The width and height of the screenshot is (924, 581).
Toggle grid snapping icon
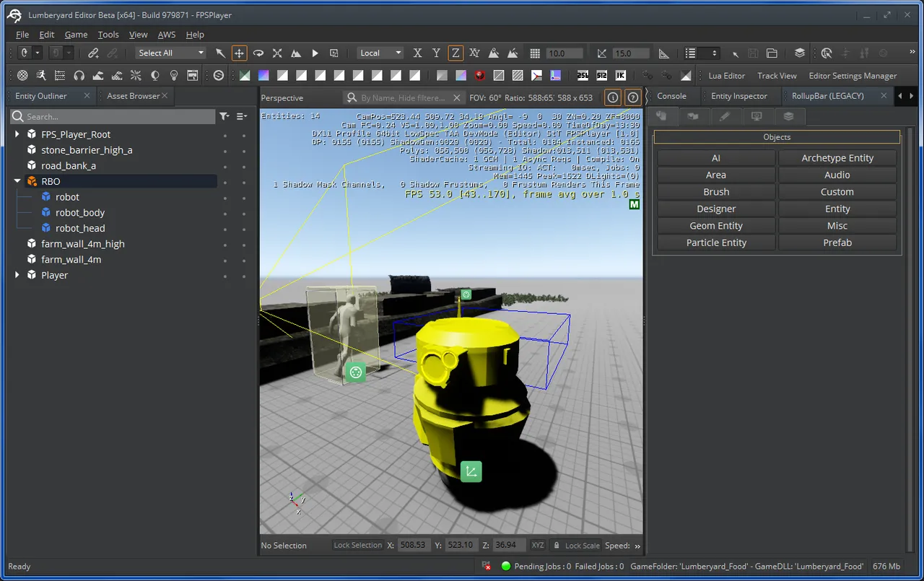535,53
